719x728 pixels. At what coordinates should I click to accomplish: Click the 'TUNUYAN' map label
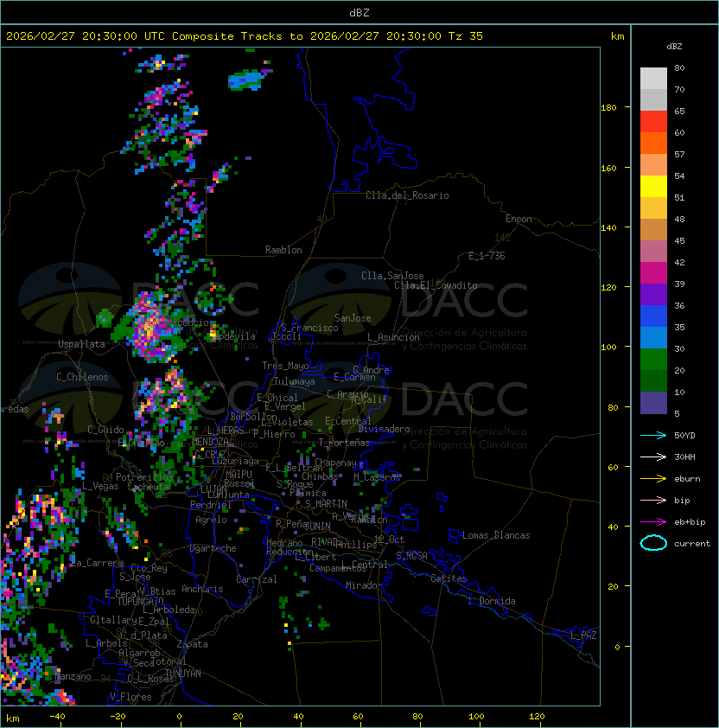point(183,674)
